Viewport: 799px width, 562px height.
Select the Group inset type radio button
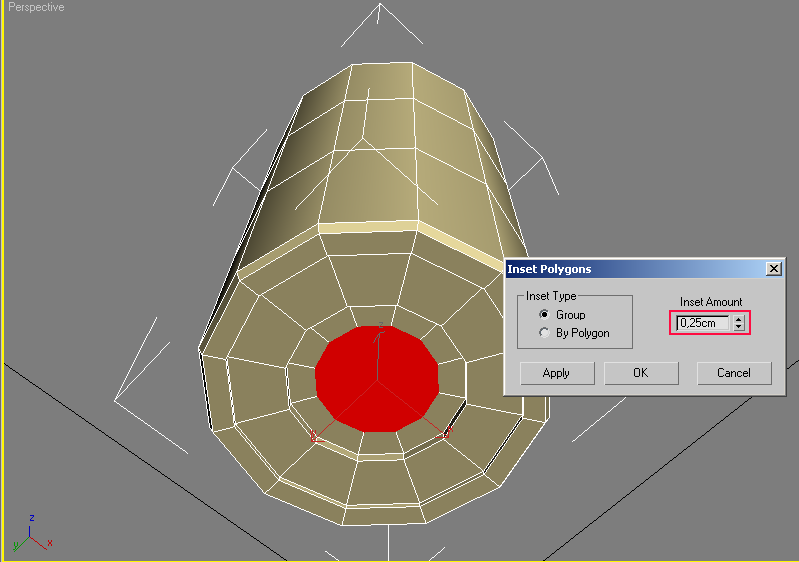click(544, 314)
